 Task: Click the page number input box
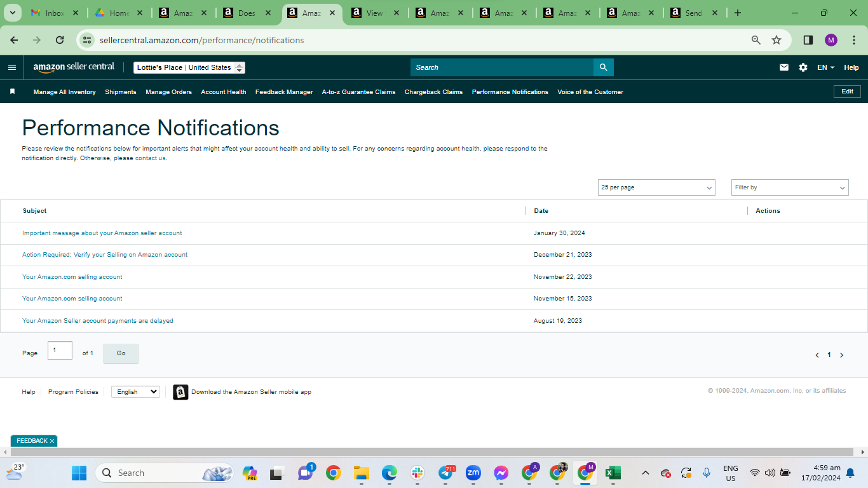coord(60,351)
